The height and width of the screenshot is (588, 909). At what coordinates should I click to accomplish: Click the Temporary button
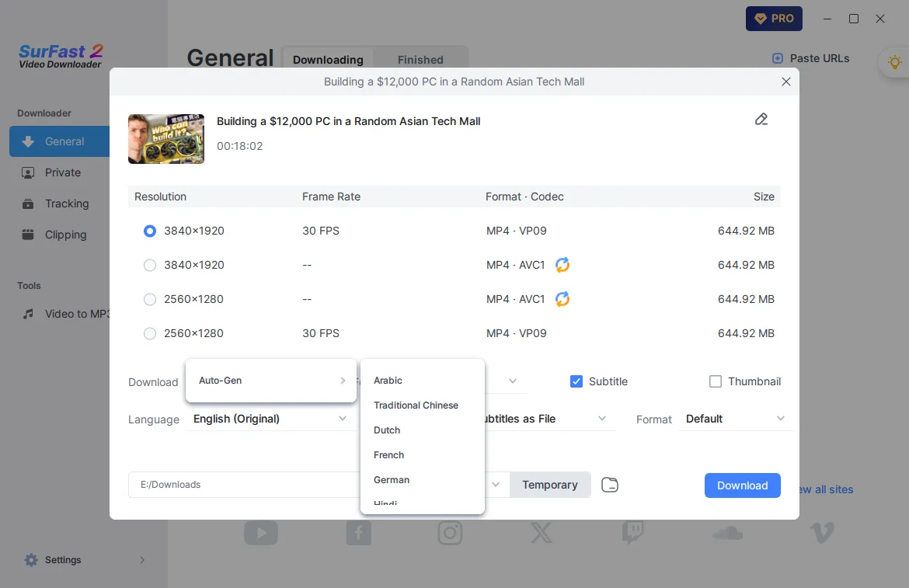click(x=550, y=485)
